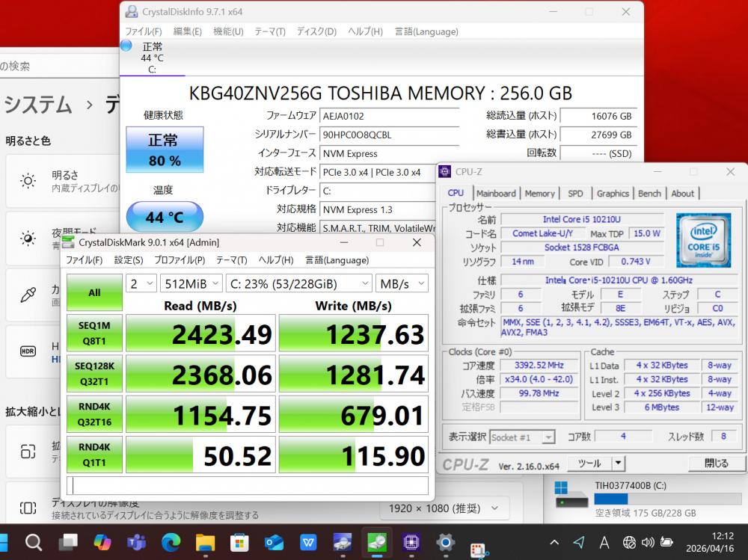Launch Copilot icon on taskbar

coord(102,542)
